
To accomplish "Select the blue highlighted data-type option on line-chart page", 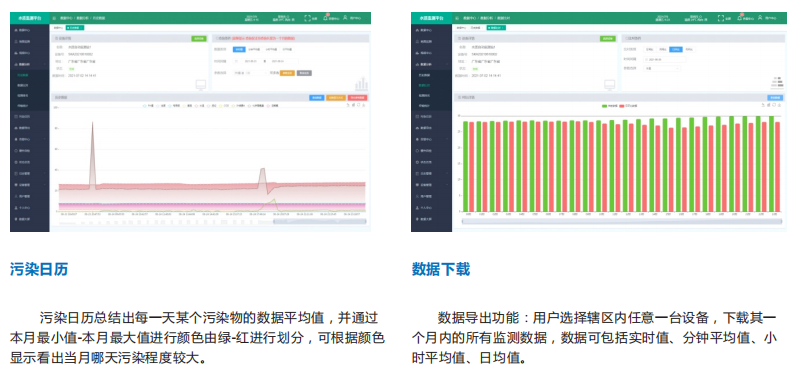I will coord(239,50).
